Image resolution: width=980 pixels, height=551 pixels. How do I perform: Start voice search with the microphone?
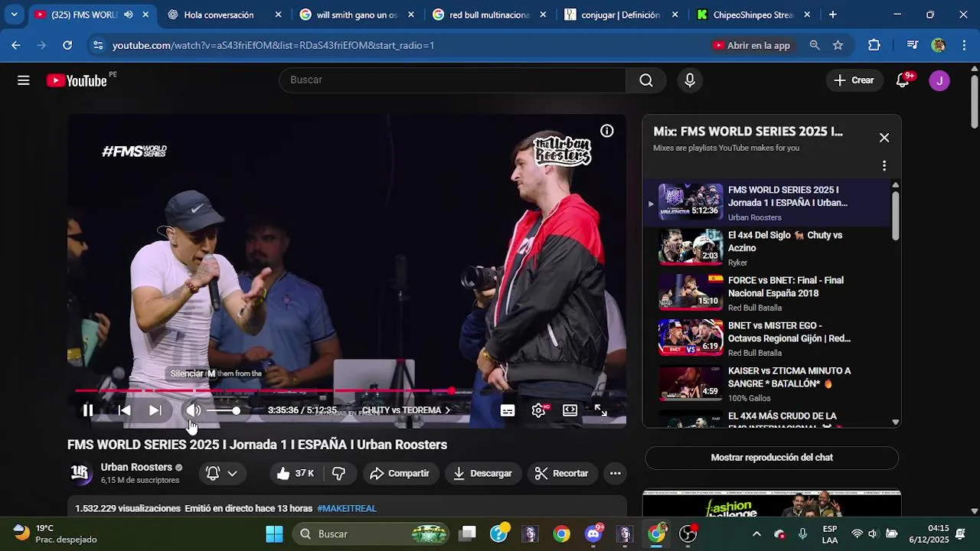tap(690, 80)
